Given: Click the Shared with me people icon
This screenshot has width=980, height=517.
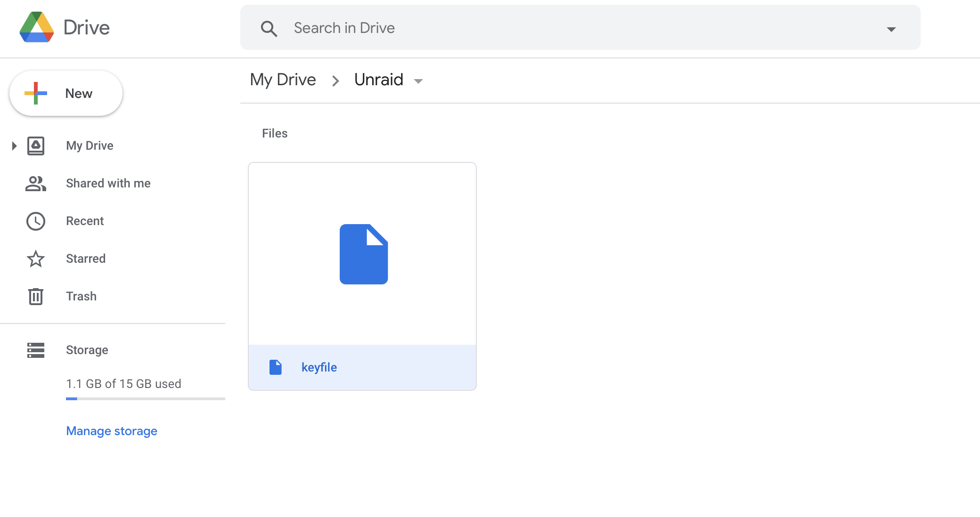Looking at the screenshot, I should coord(36,184).
